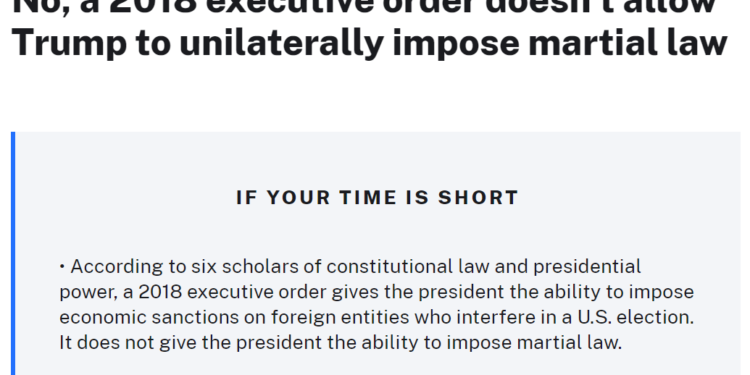Screen dimensions: 750x375
Task: Click the blue vertical bar of summary box
Action: [13, 254]
